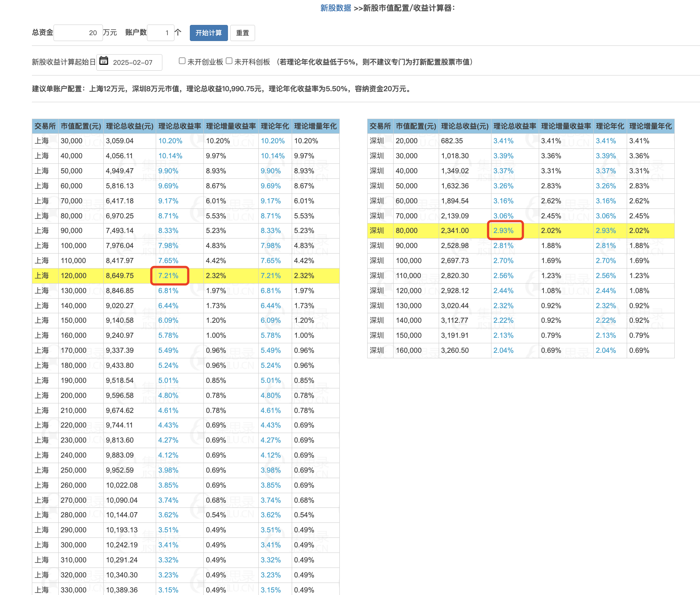Viewport: 700px width, 595px height.
Task: Click Shanghai 3.15% total return link for 330,000
Action: [168, 590]
